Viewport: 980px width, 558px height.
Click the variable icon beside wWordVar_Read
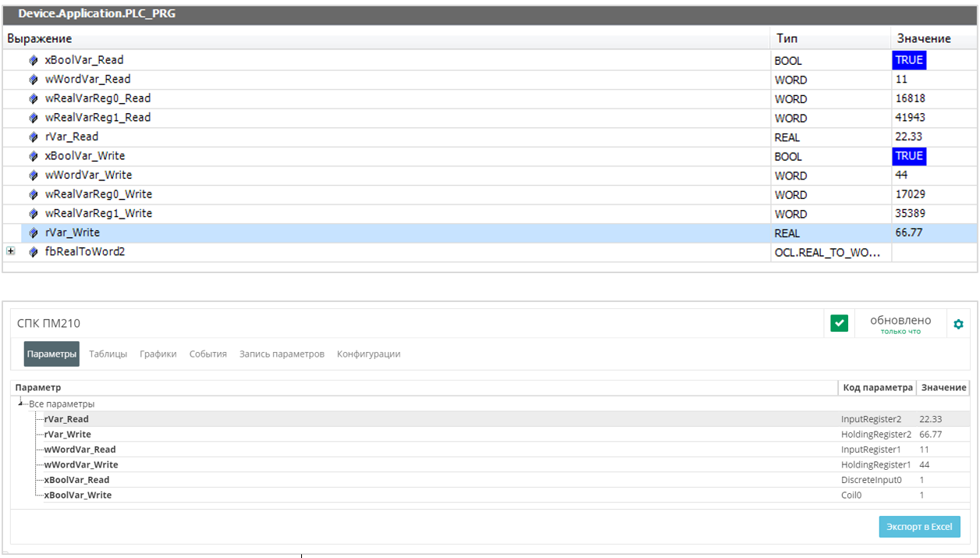34,80
